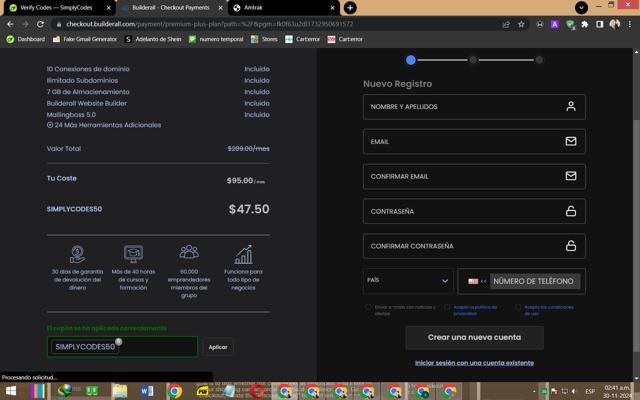Image resolution: width=640 pixels, height=400 pixels.
Task: Go forward in browser history
Action: [25, 24]
